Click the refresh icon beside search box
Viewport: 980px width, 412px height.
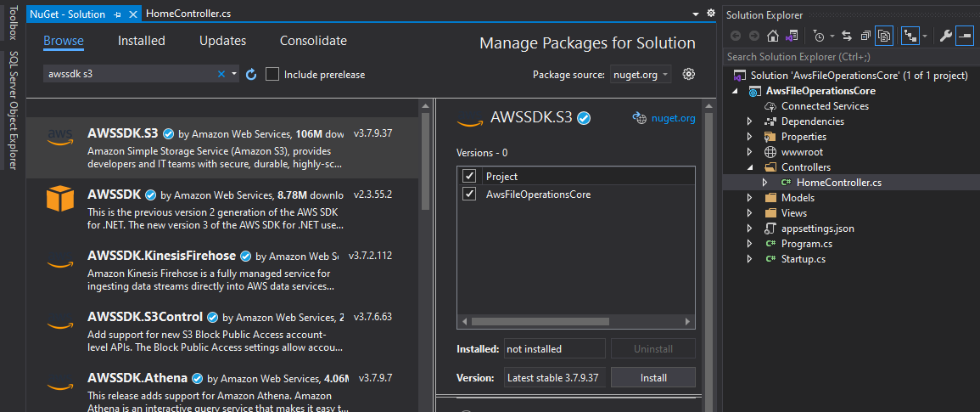pos(251,75)
